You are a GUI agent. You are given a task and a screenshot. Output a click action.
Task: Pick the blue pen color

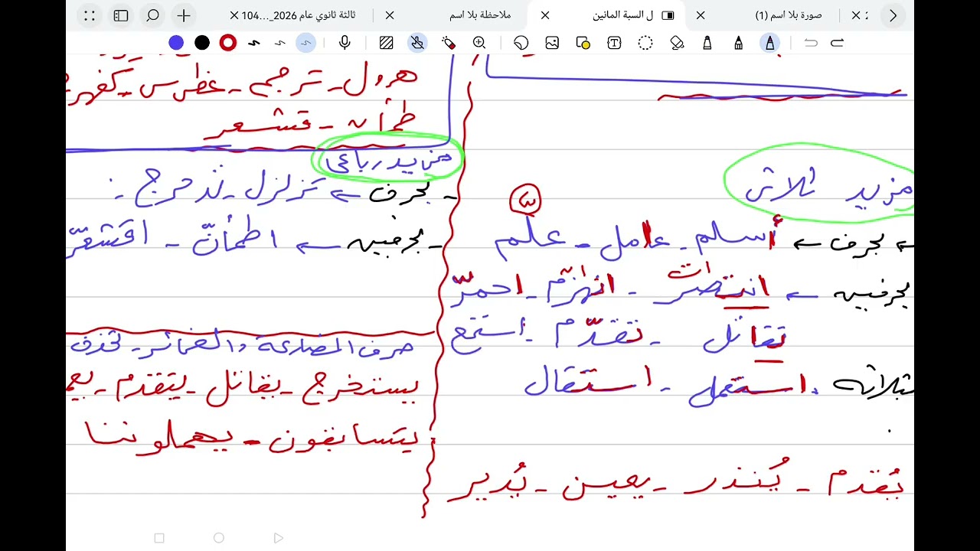[177, 43]
